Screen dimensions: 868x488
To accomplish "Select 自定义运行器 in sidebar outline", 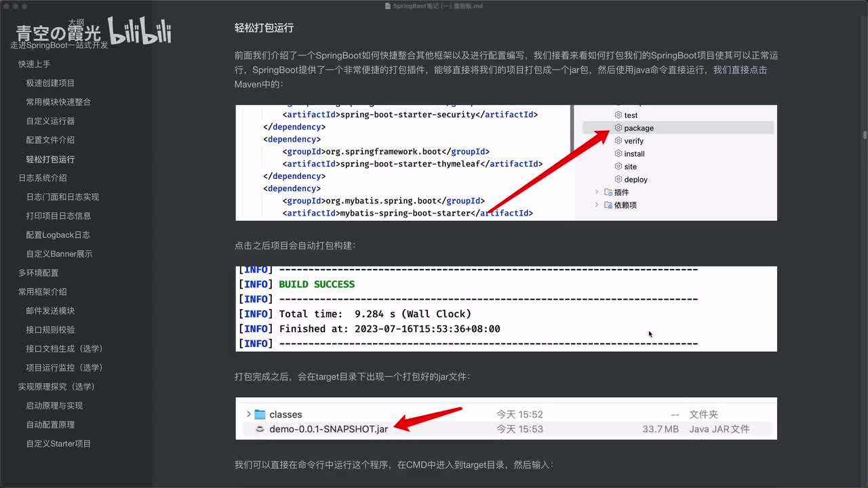I will [x=50, y=121].
